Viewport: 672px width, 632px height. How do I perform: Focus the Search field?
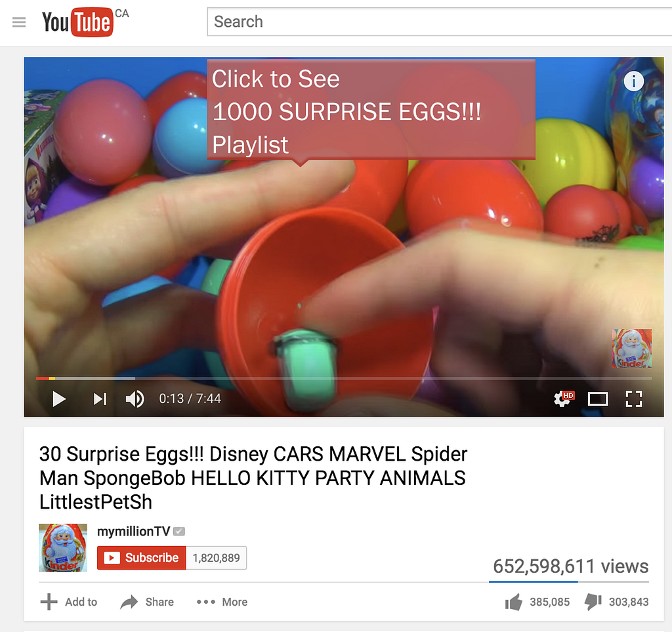coord(439,22)
